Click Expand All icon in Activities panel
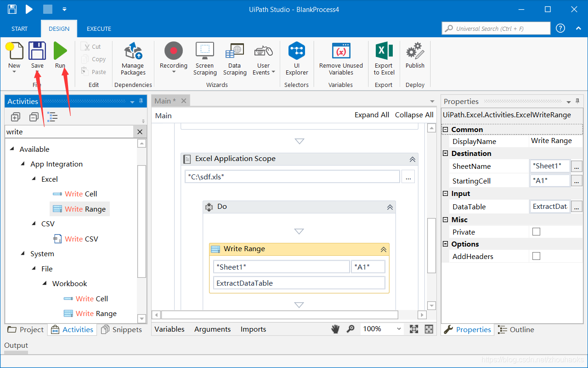This screenshot has width=588, height=368. [x=16, y=117]
